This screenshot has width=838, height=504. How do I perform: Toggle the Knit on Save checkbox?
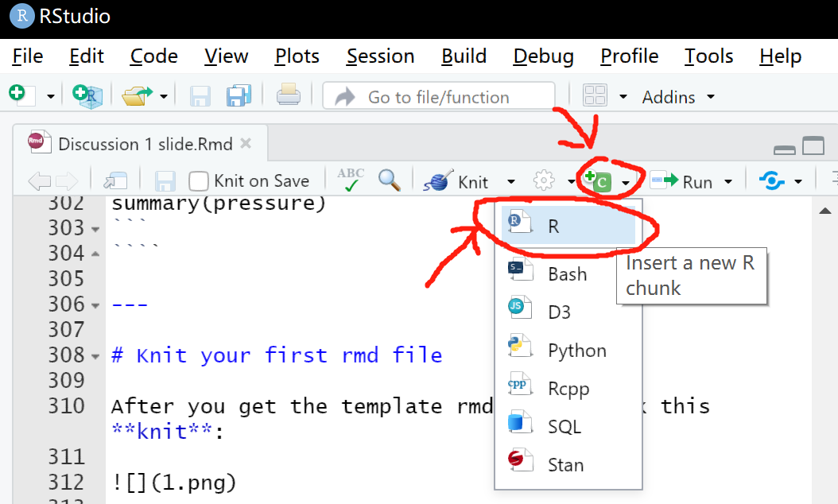[198, 181]
